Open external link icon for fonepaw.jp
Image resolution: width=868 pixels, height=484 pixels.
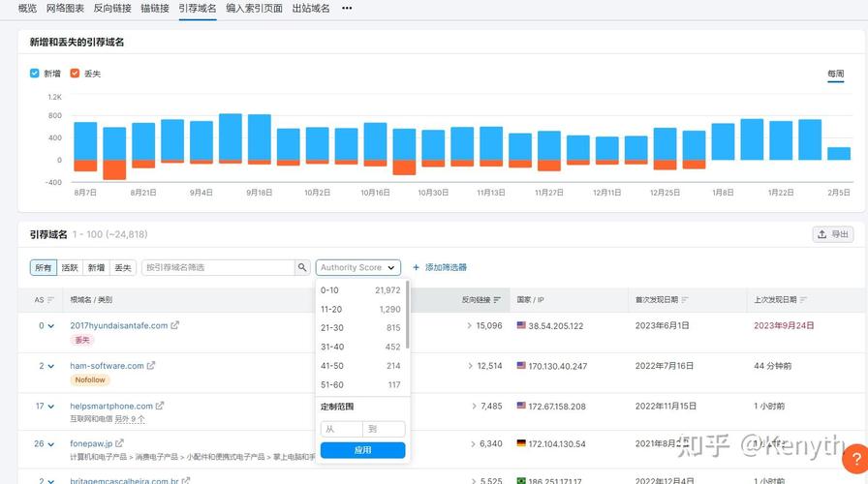pyautogui.click(x=119, y=443)
